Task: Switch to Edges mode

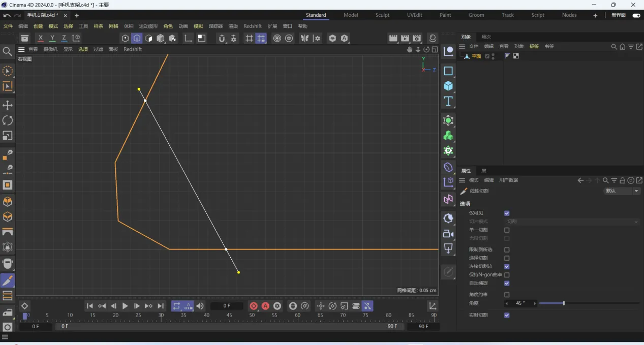Action: pos(137,38)
